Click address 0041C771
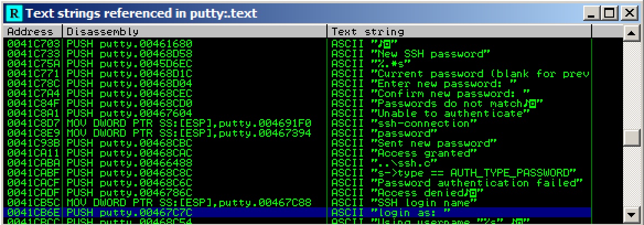 tap(34, 73)
